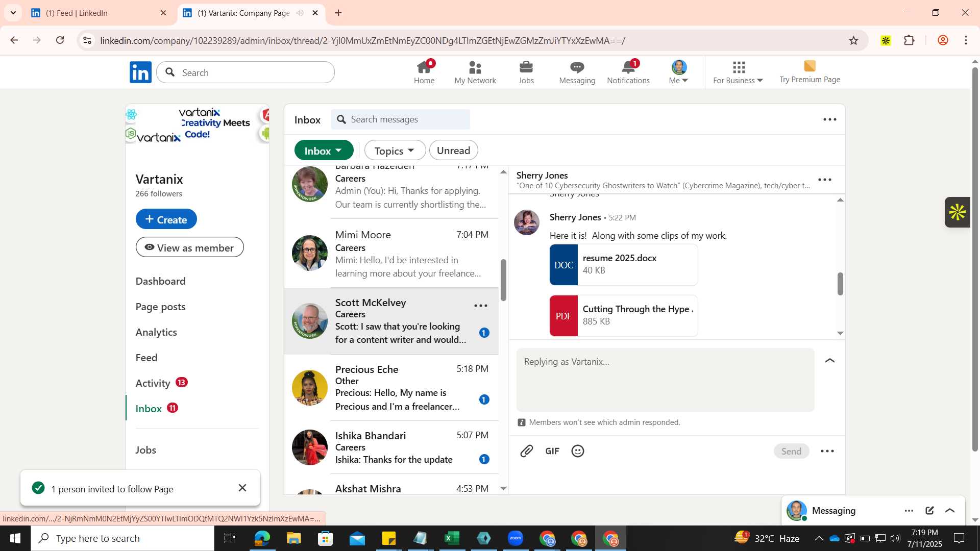Click the Send button

(791, 451)
